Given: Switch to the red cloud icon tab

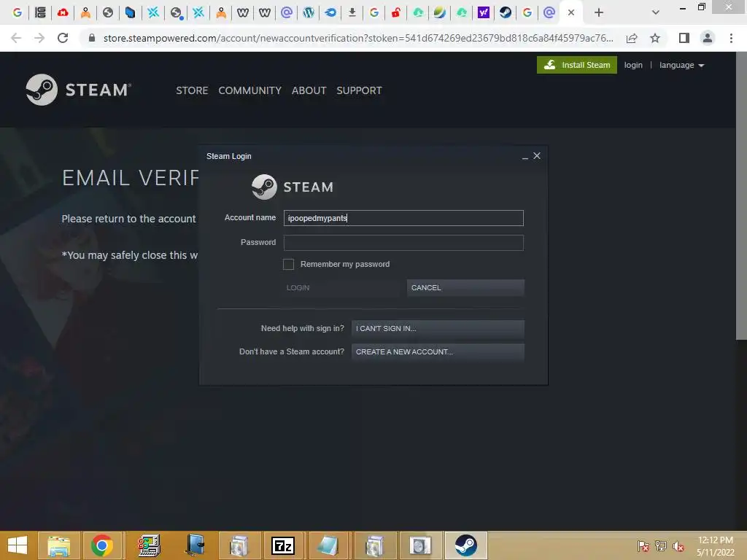Looking at the screenshot, I should pos(63,12).
